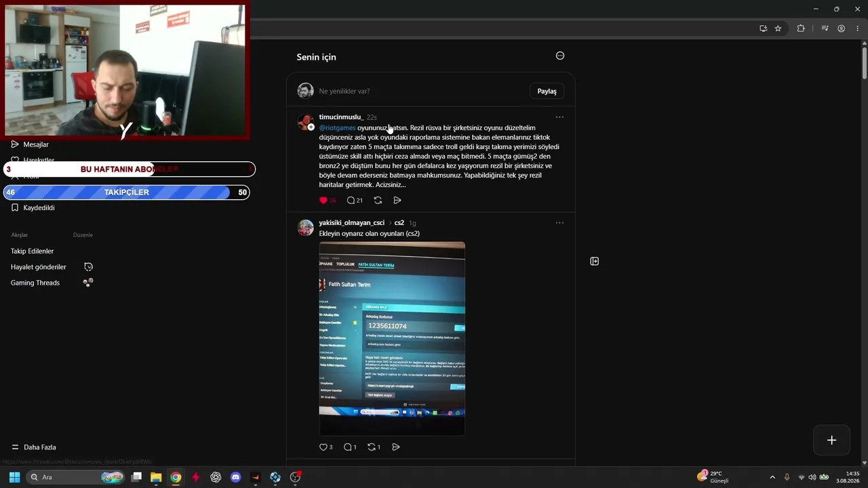This screenshot has height=488, width=868.
Task: Open more options for the timucinmuslu_ post
Action: (559, 117)
